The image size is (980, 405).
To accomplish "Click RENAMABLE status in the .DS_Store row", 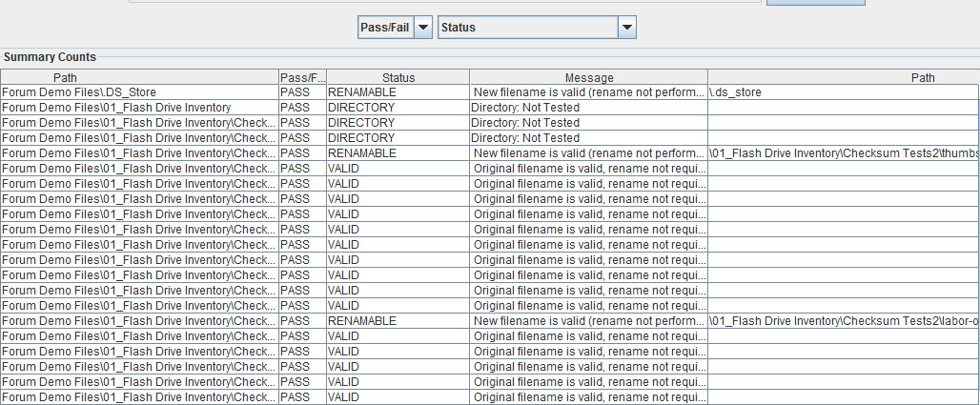I will 398,92.
